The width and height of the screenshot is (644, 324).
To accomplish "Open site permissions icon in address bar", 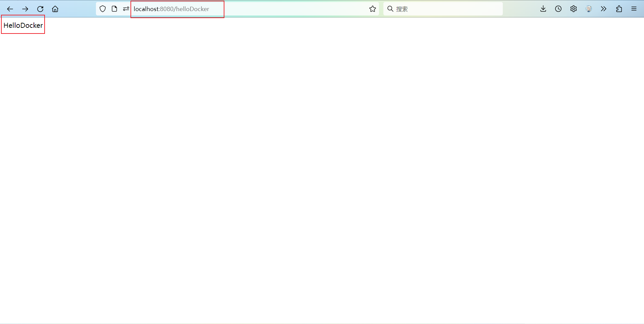I will point(126,9).
